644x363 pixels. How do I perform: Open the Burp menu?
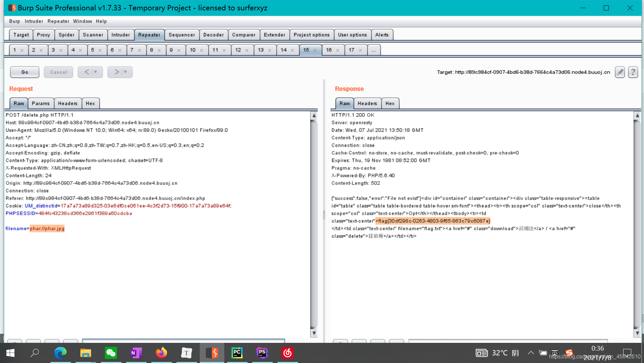[x=14, y=21]
